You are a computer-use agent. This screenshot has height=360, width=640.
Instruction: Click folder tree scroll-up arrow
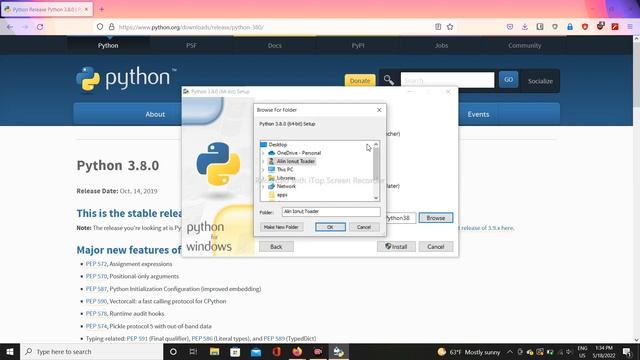(376, 144)
